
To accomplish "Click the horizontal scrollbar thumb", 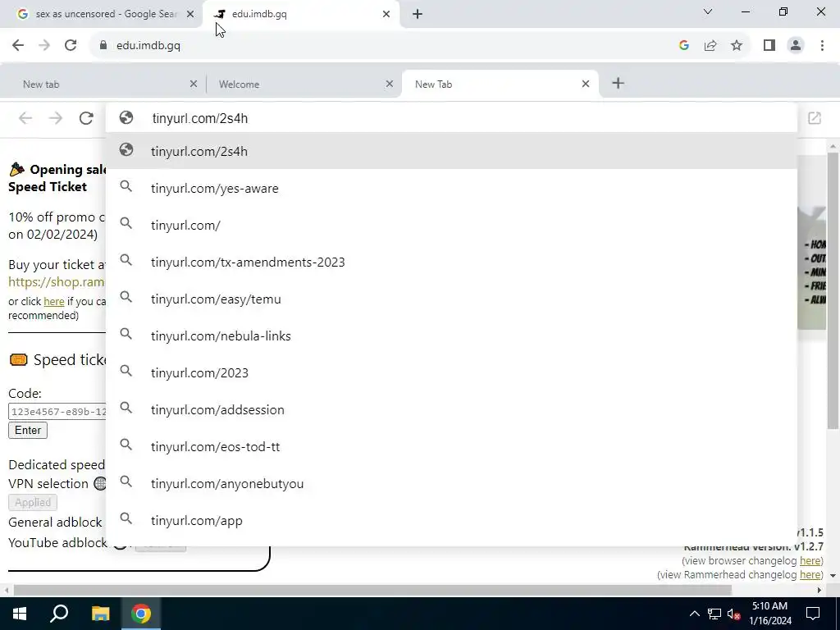I will click(372, 591).
